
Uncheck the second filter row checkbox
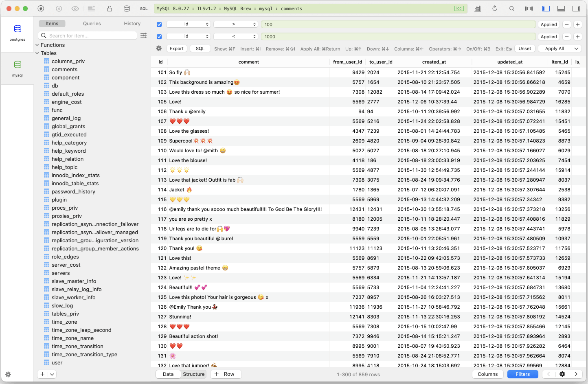pos(159,37)
